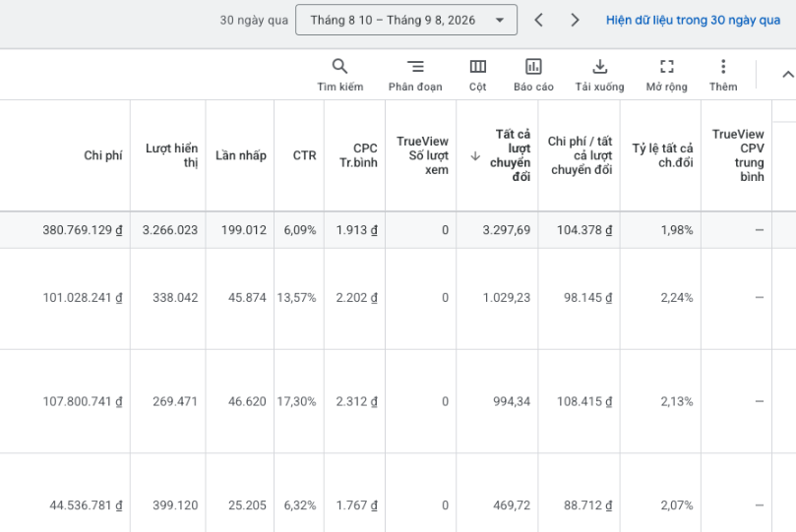Select conversions cell 994,34

coord(512,401)
